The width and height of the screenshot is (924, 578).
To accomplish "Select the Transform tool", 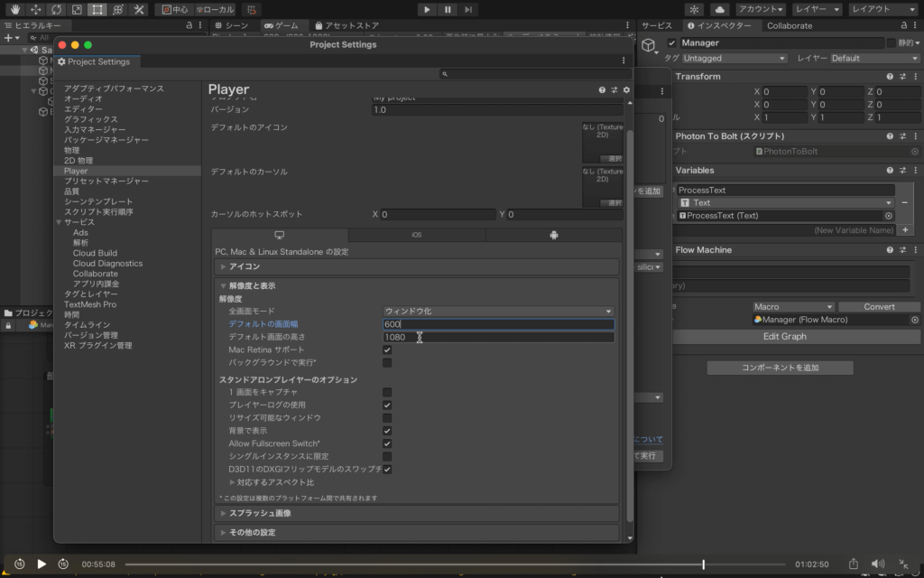I will pos(118,9).
